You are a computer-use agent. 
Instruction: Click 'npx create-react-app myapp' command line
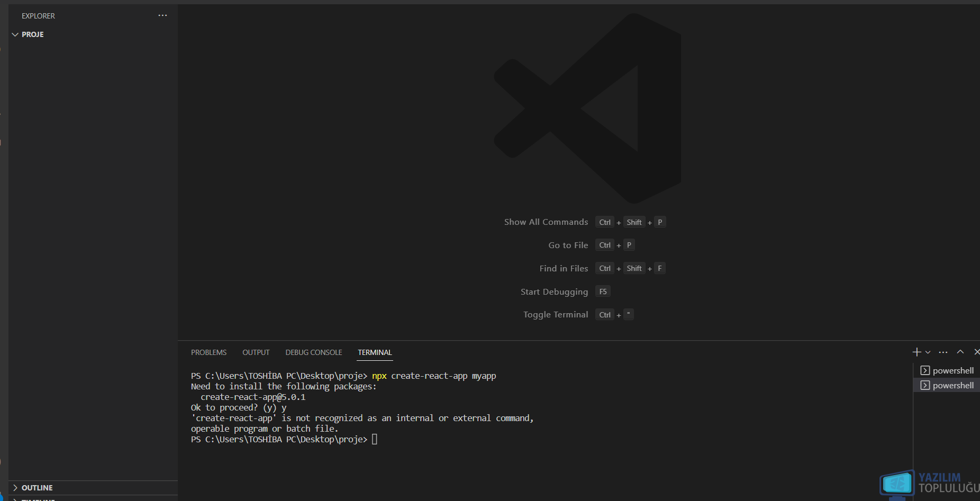[434, 376]
